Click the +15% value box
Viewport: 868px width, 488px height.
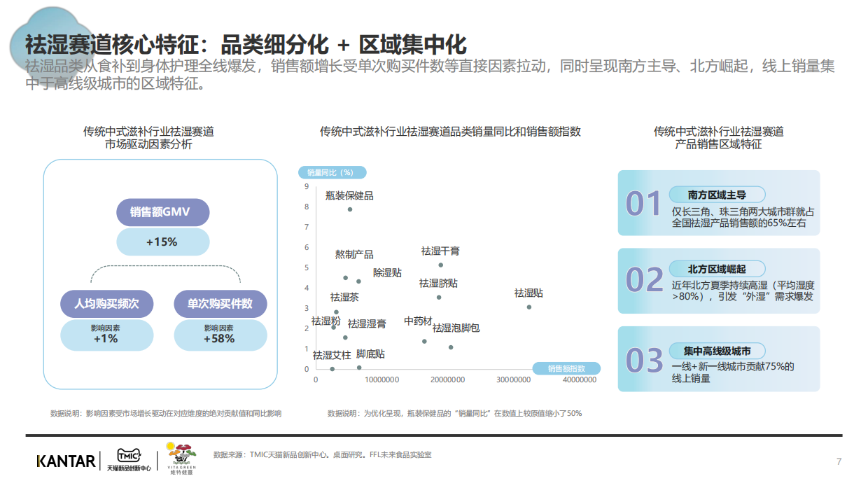point(162,242)
